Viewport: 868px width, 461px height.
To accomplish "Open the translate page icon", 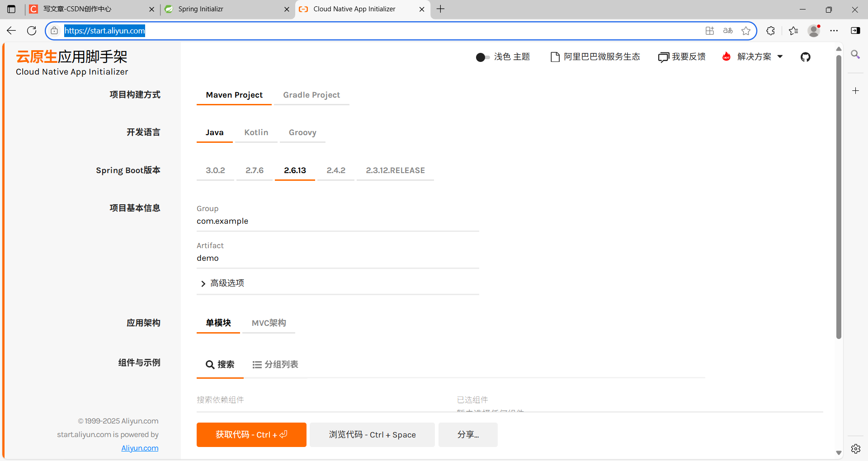I will tap(728, 31).
